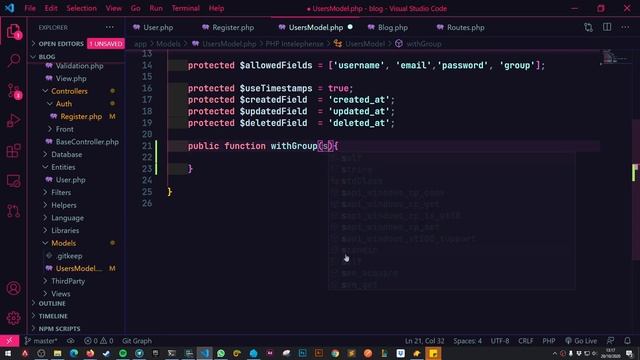The image size is (640, 360).
Task: Open Git Graph from status bar
Action: (x=137, y=340)
